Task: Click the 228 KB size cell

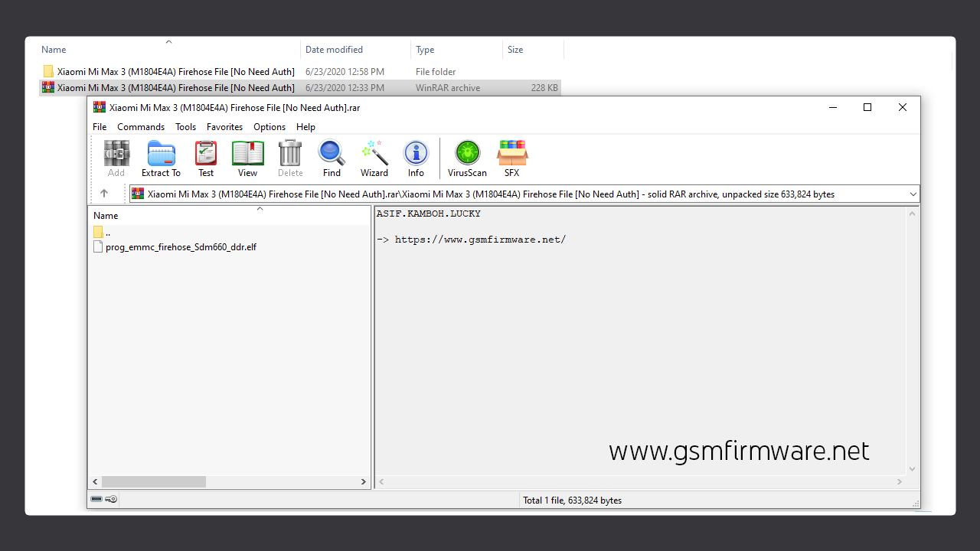Action: coord(544,88)
